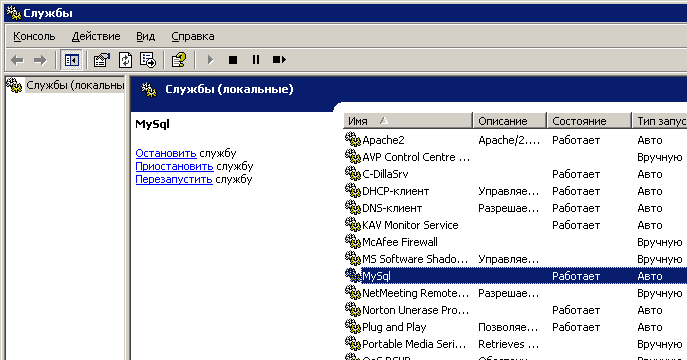Select DHCP-клиент service name
The width and height of the screenshot is (687, 360).
396,191
